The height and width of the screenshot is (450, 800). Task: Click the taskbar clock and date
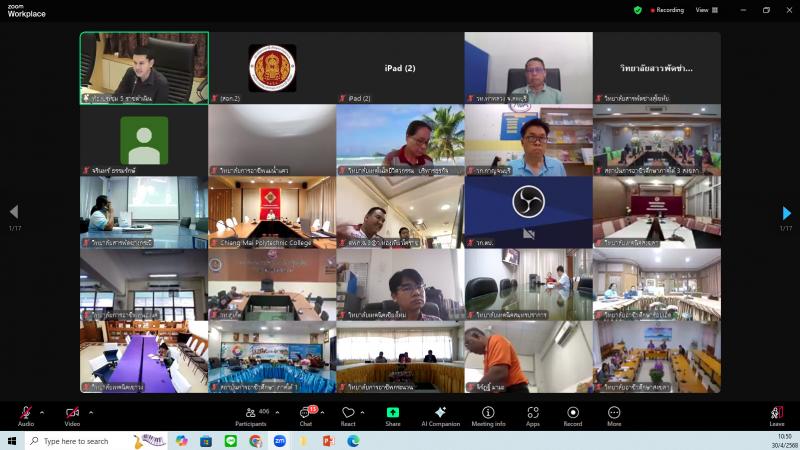[x=784, y=441]
